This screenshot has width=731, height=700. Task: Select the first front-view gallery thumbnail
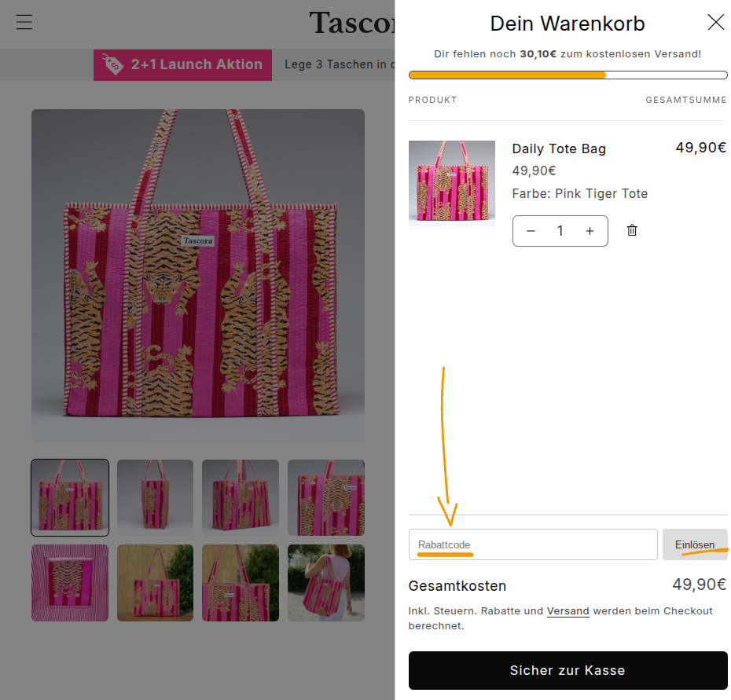click(70, 497)
